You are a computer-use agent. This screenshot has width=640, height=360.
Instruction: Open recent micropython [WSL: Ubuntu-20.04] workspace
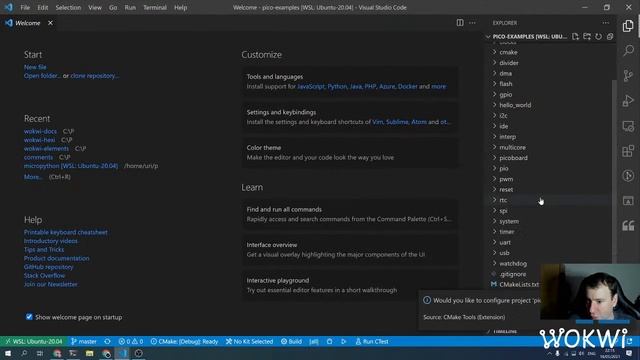(x=71, y=166)
